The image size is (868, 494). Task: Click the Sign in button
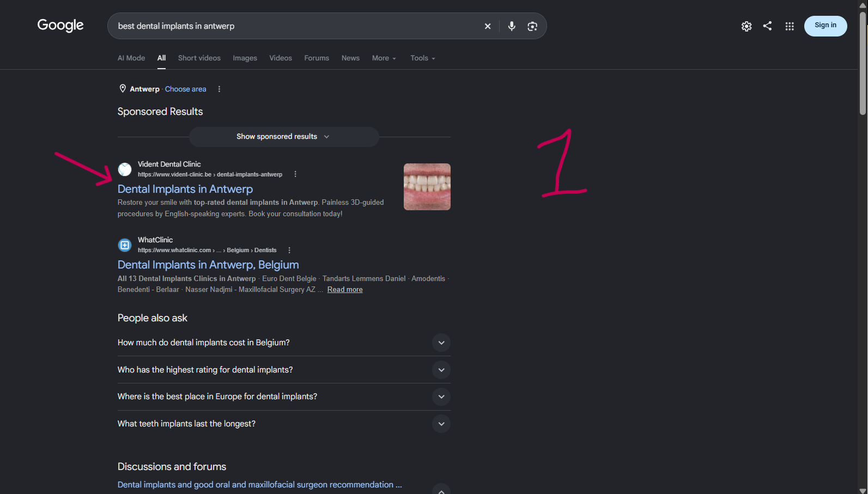tap(825, 26)
